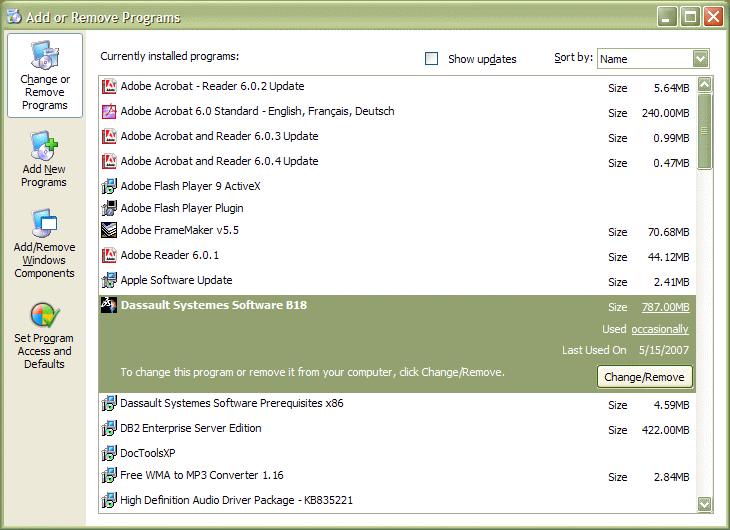Maximize the Add or Remove Programs window
Image resolution: width=730 pixels, height=530 pixels.
[690, 17]
